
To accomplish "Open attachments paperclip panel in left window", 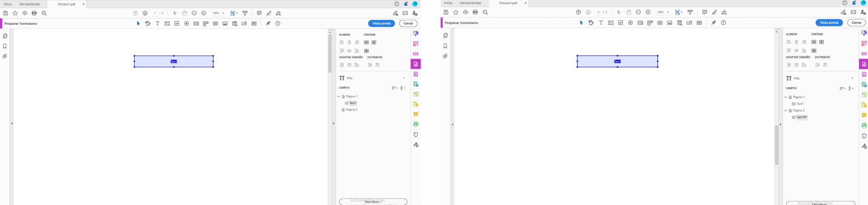I will coord(5,56).
